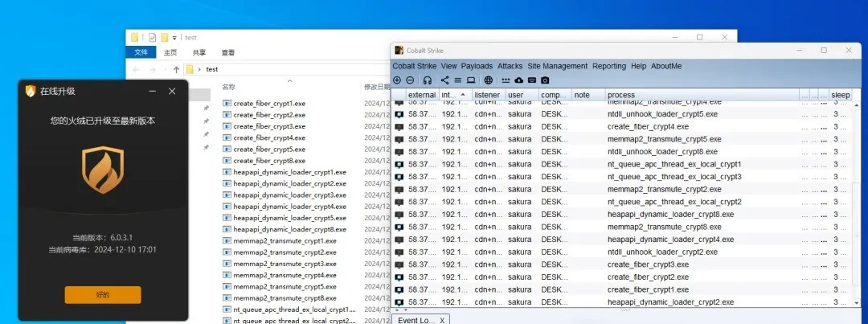Sort sessions by the note column header
This screenshot has height=324, width=868.
(x=588, y=95)
